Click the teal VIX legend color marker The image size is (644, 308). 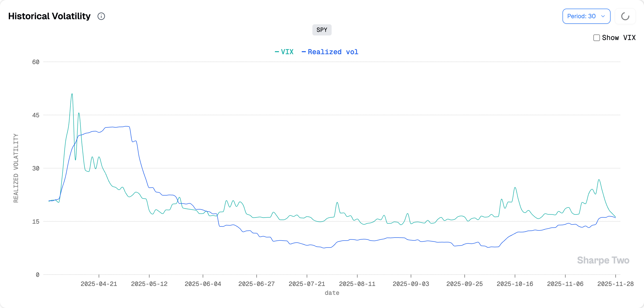[277, 52]
